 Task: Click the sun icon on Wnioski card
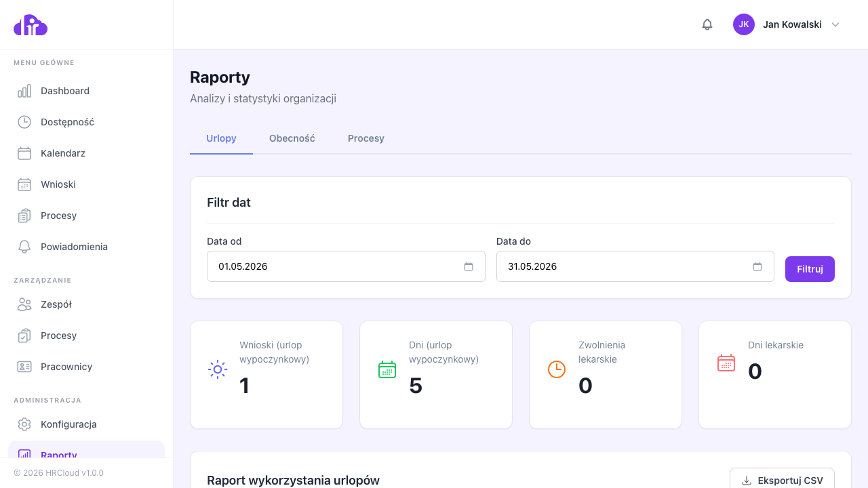[x=218, y=369]
